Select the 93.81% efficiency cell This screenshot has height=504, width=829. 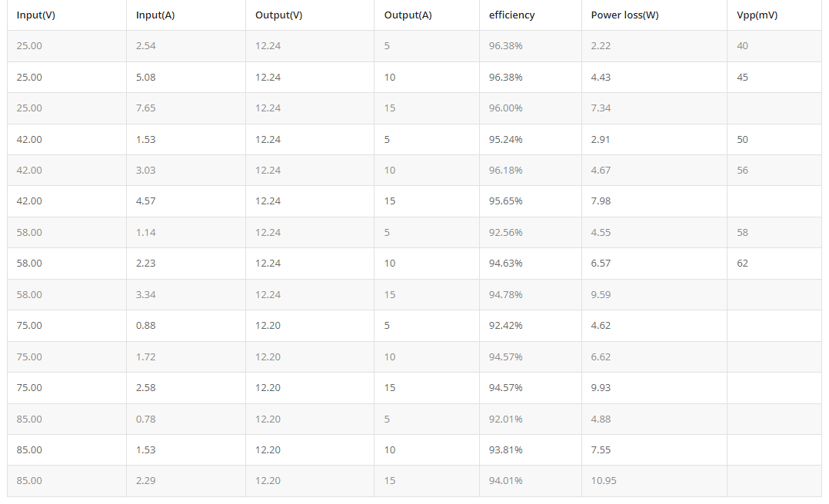tap(505, 450)
